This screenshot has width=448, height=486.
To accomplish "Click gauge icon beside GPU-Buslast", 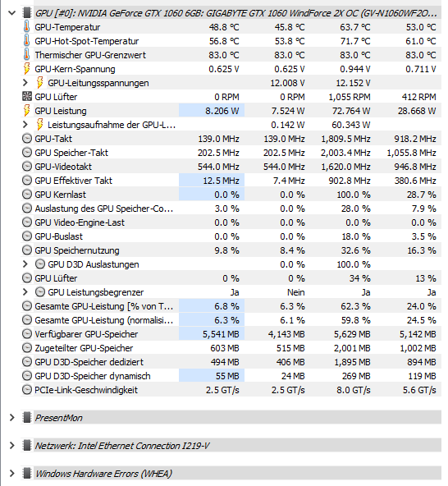I will click(x=27, y=236).
